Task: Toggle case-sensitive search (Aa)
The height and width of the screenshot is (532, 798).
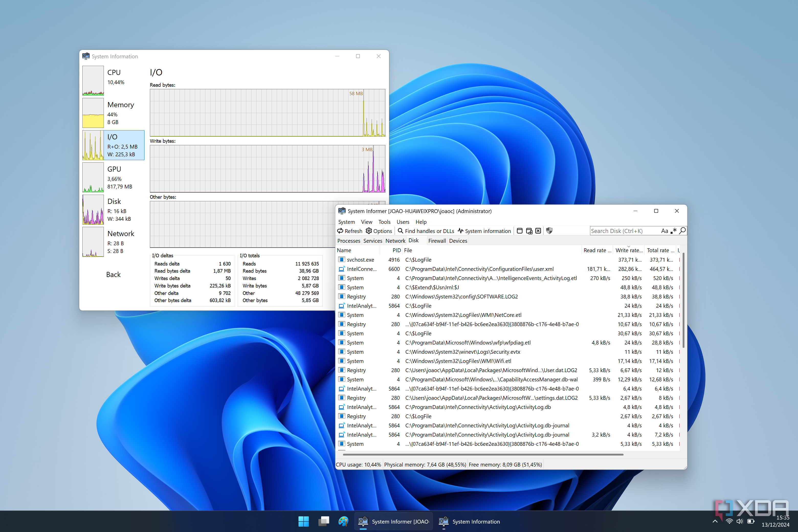Action: [x=664, y=231]
